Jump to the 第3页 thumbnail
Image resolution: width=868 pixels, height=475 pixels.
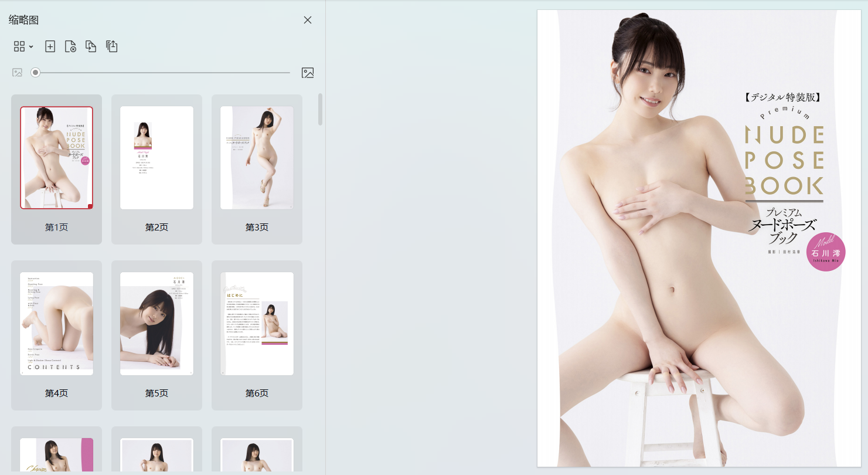click(257, 158)
